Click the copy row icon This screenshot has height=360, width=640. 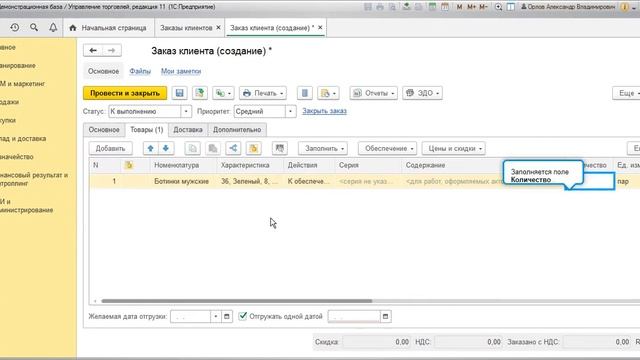click(192, 148)
